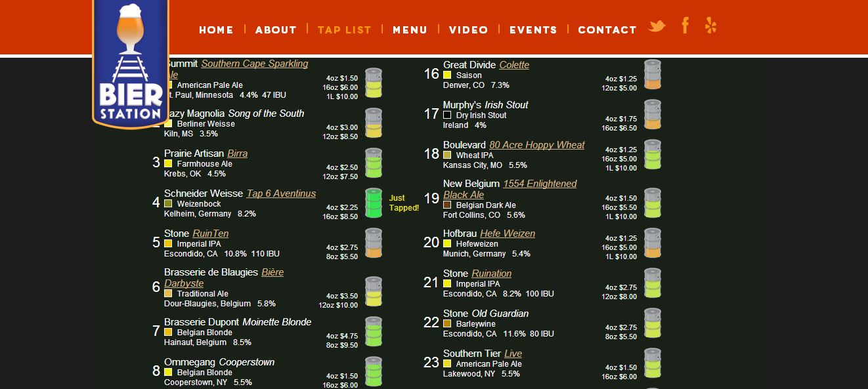The width and height of the screenshot is (868, 389).
Task: Click green keg icon for Tap 6 Aventinus
Action: (374, 203)
